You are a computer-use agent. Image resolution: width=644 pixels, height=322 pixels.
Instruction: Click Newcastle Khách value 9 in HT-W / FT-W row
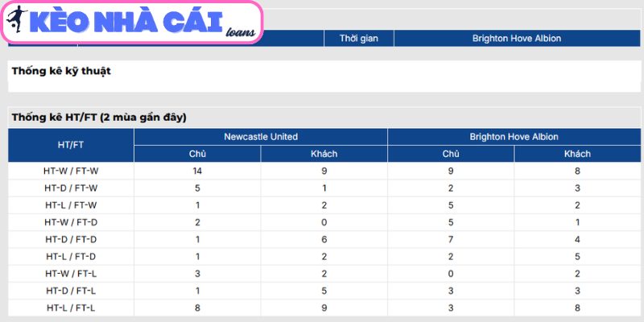coord(324,171)
